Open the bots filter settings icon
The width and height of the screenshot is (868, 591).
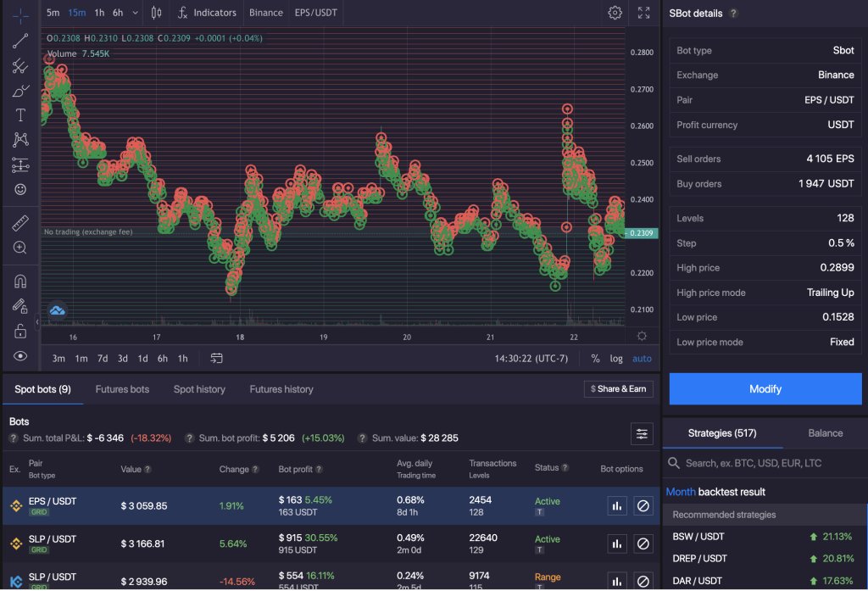642,434
